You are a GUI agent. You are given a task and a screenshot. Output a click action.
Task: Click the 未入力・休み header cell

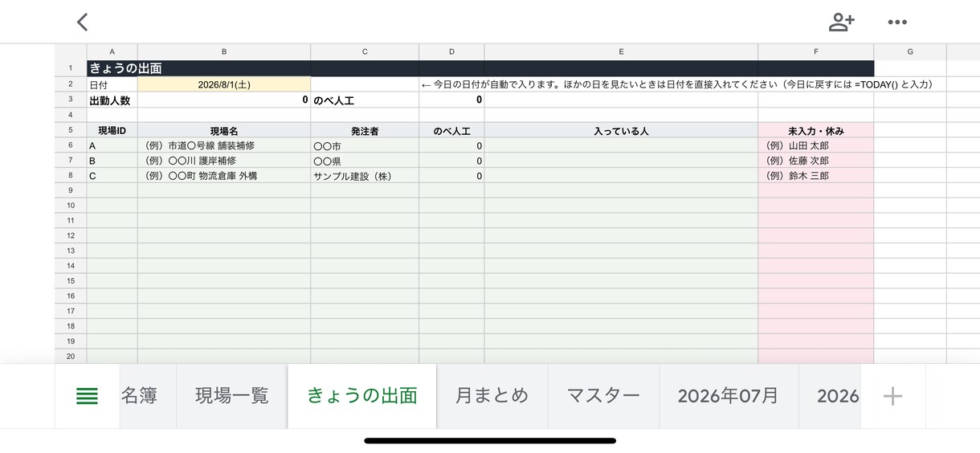[816, 130]
